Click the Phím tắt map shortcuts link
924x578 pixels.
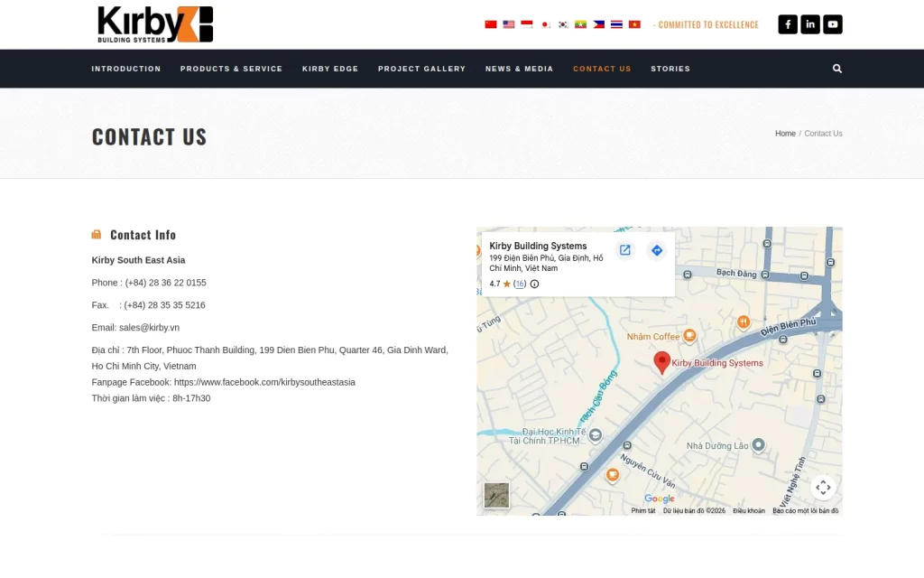click(x=642, y=511)
